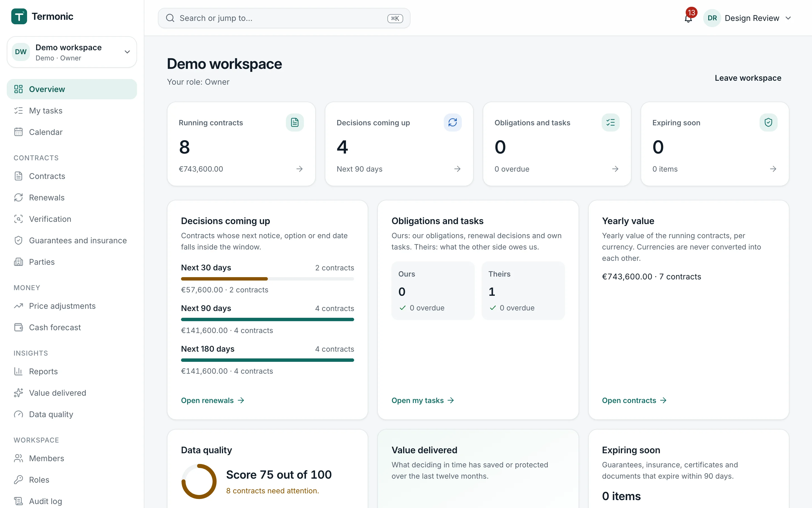Open My tasks in sidebar
This screenshot has height=508, width=812.
tap(72, 111)
